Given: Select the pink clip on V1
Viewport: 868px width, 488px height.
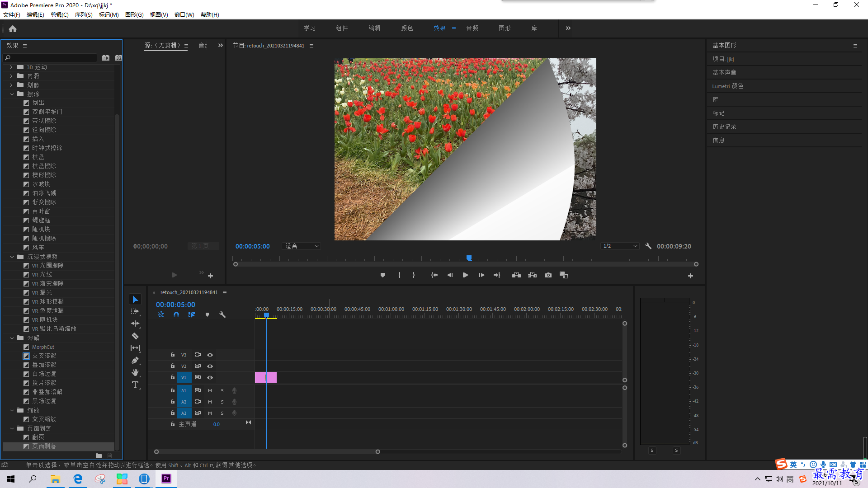Looking at the screenshot, I should click(x=265, y=377).
